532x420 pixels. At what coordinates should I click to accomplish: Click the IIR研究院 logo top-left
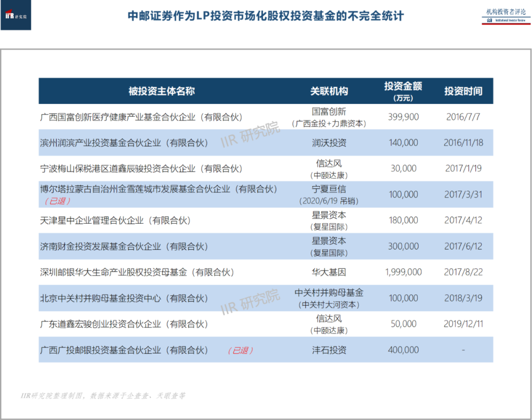16,15
